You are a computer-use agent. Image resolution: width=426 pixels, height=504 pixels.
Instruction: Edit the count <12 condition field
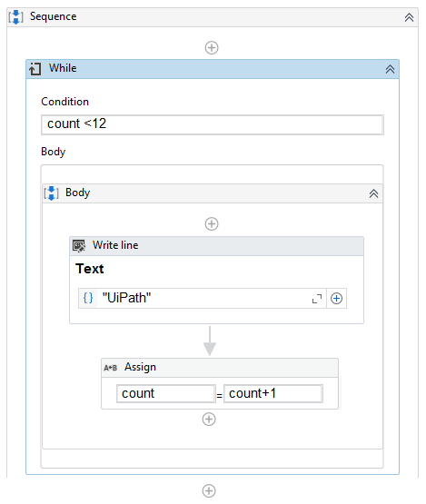213,124
